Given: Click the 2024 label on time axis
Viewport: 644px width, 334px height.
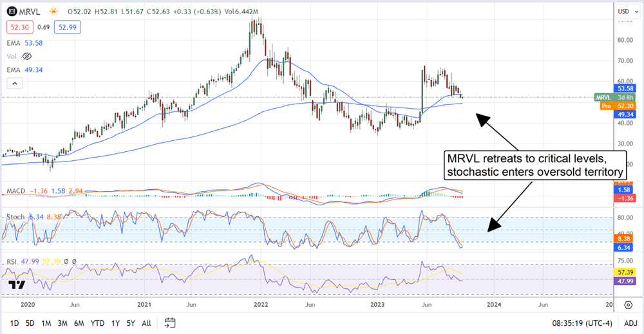Looking at the screenshot, I should (x=494, y=304).
